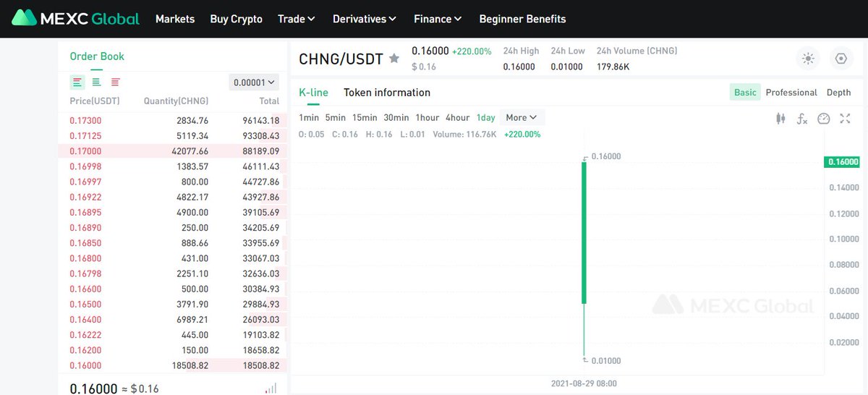This screenshot has height=395, width=868.
Task: Expand chart to fullscreen
Action: click(845, 119)
